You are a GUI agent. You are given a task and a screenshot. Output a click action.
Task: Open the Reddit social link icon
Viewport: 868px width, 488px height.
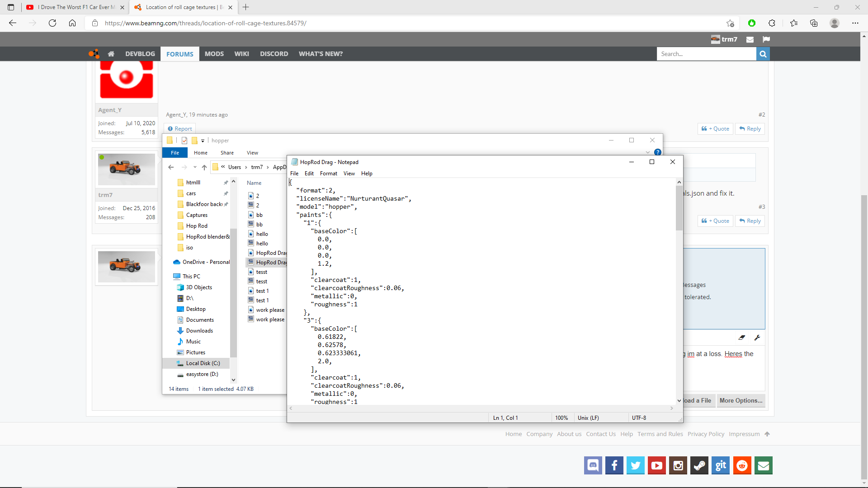pos(742,465)
